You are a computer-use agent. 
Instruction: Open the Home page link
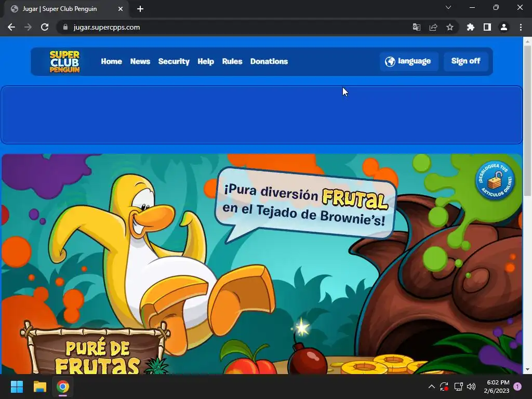[111, 61]
